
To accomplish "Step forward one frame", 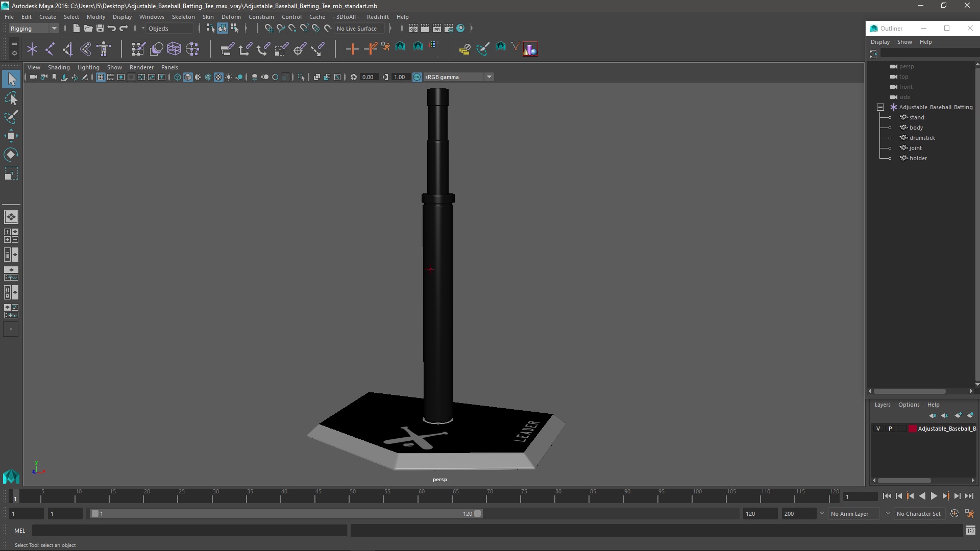I will [x=957, y=496].
